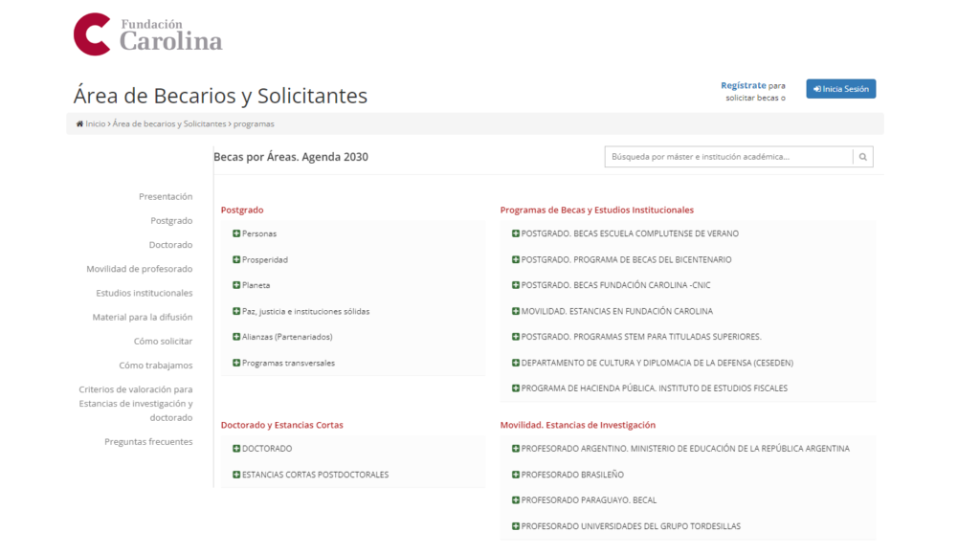The height and width of the screenshot is (554, 980).
Task: Click the home icon in the breadcrumb
Action: coord(79,124)
